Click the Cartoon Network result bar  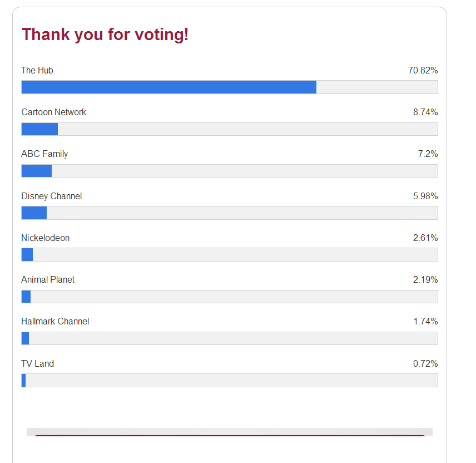pos(230,129)
